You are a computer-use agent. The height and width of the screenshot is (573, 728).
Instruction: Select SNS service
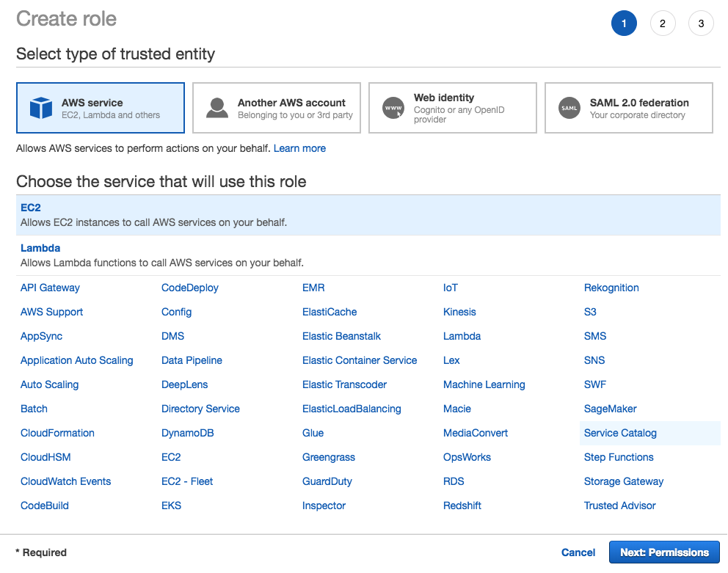click(x=594, y=360)
